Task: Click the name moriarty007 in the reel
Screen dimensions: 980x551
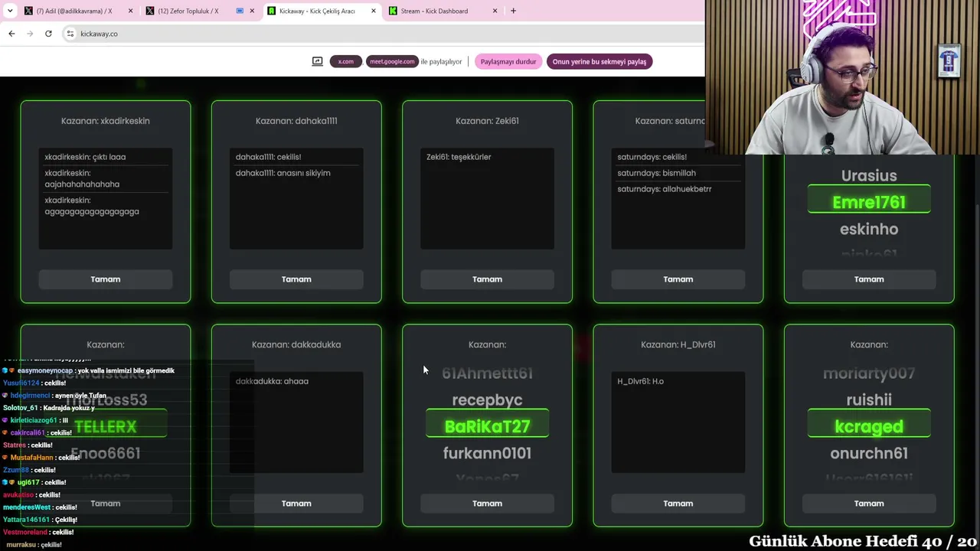Action: 869,373
